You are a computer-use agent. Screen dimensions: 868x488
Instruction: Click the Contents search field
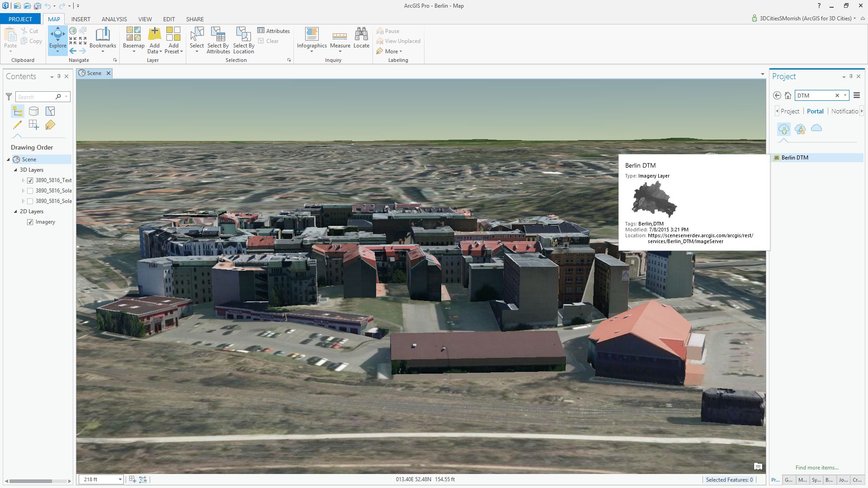coord(35,97)
